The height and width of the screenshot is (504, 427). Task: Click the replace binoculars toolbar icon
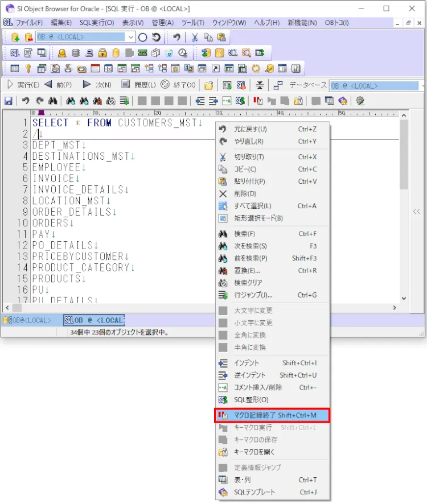pyautogui.click(x=97, y=101)
